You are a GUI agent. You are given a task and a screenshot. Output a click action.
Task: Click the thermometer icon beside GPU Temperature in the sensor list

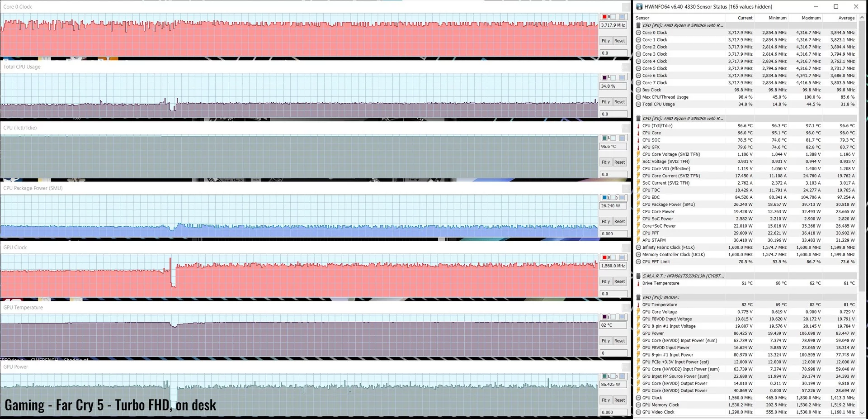(638, 305)
